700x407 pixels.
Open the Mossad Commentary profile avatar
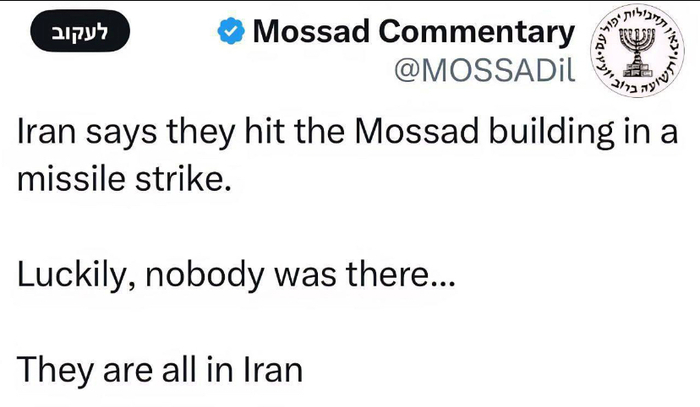coord(637,50)
